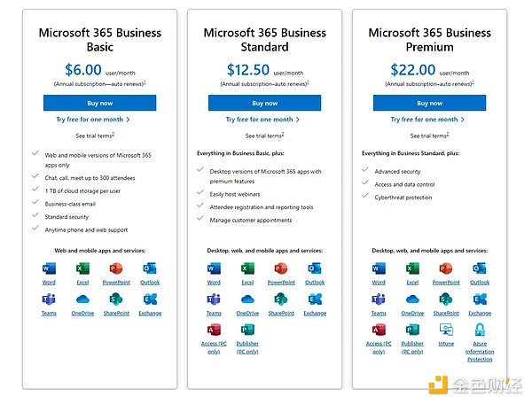The width and height of the screenshot is (532, 404).
Task: Open the Excel icon under Business Standard
Action: [247, 268]
